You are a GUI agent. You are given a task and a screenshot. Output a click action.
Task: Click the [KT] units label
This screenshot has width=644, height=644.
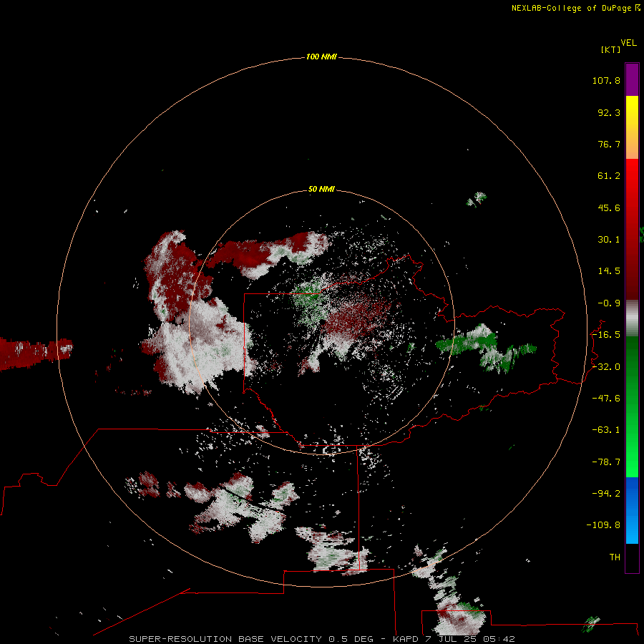(611, 49)
